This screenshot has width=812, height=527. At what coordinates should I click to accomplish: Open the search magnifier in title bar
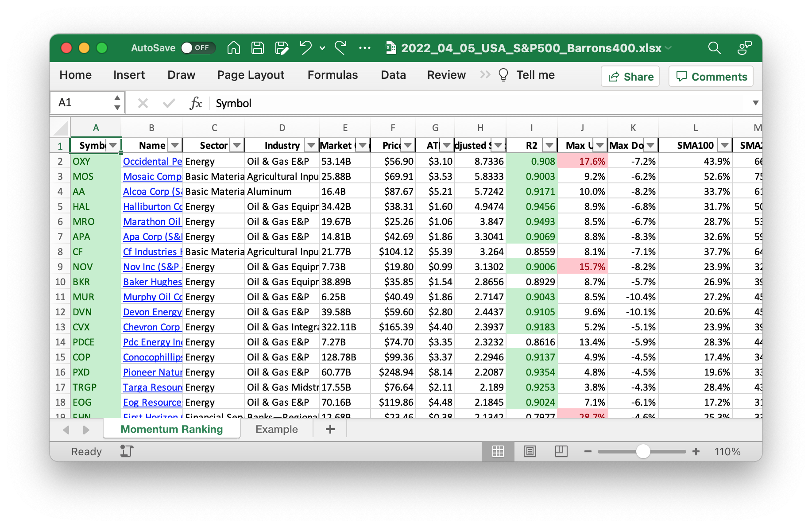tap(714, 48)
